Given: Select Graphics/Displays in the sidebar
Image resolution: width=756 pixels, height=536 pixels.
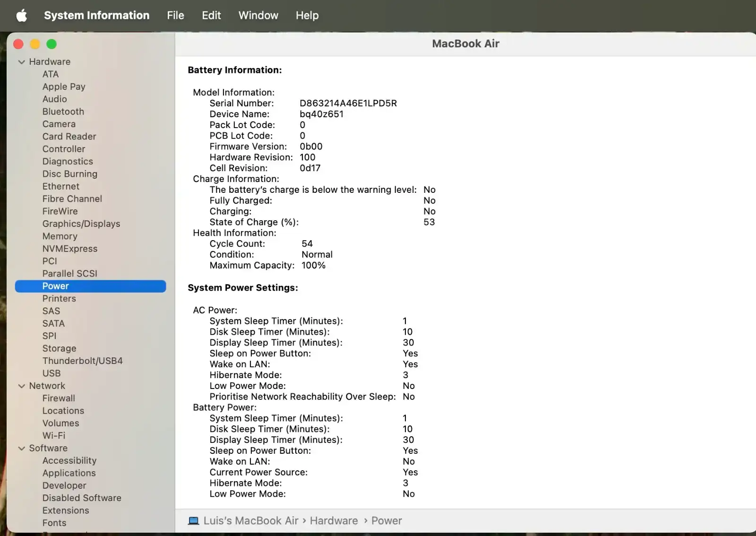Looking at the screenshot, I should coord(81,224).
